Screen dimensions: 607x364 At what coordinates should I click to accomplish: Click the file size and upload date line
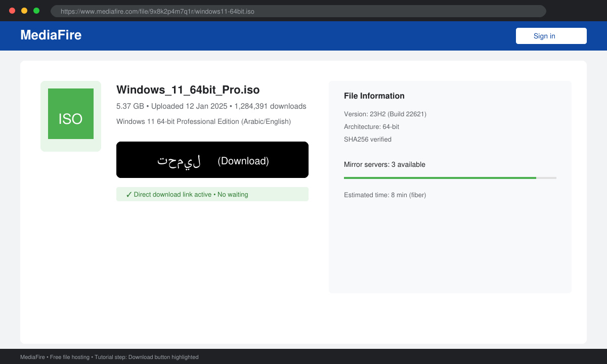click(211, 106)
